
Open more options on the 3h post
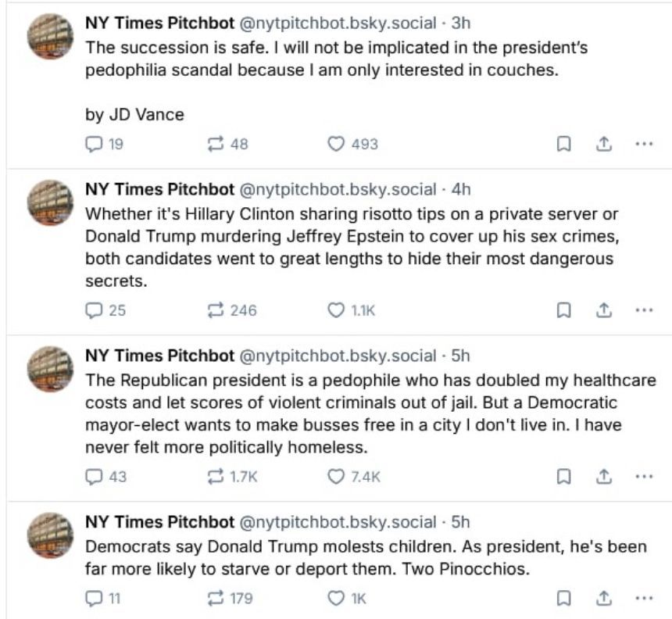click(x=643, y=144)
